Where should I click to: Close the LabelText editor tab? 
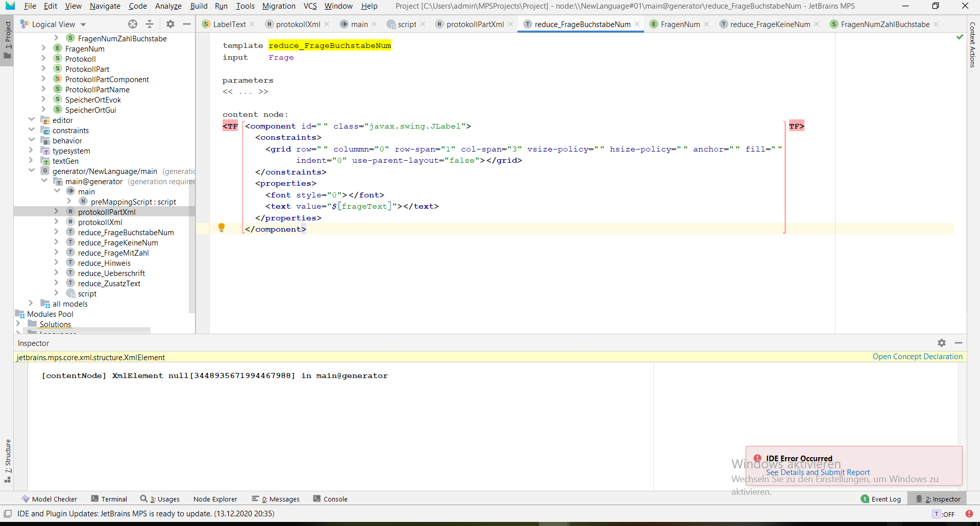tap(253, 24)
